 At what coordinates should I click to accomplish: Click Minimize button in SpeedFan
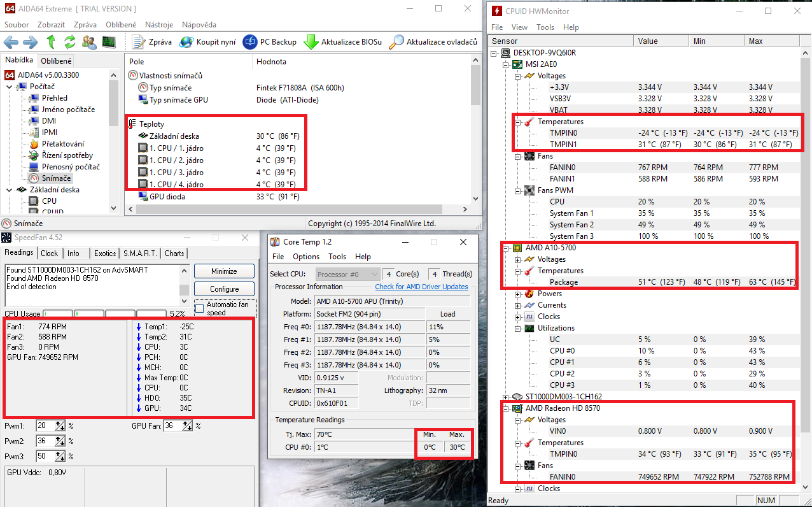(224, 271)
